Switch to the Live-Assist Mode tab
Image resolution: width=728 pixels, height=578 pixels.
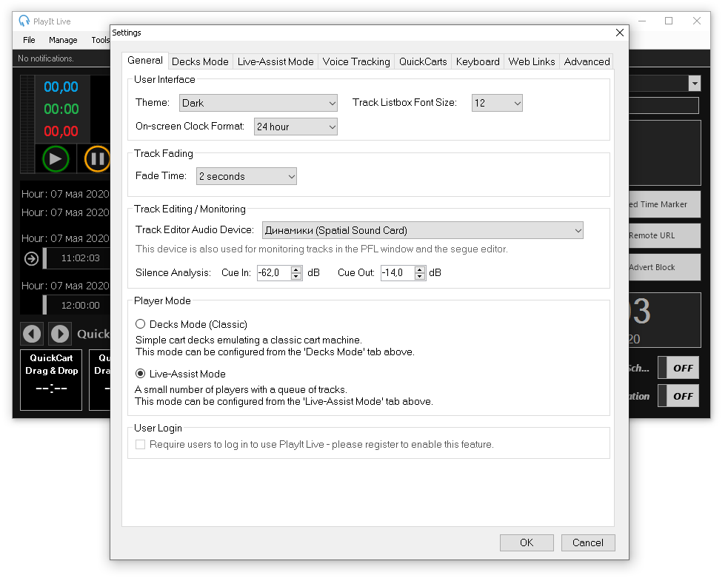[275, 61]
